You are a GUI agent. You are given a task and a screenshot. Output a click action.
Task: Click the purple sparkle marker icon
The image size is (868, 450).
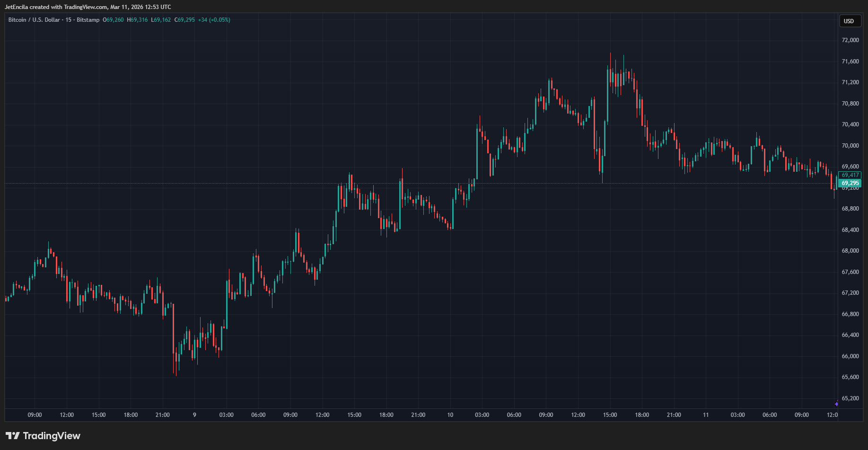(x=836, y=404)
